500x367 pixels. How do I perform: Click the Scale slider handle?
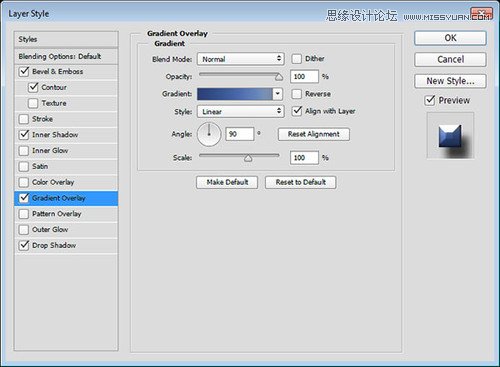pyautogui.click(x=248, y=158)
